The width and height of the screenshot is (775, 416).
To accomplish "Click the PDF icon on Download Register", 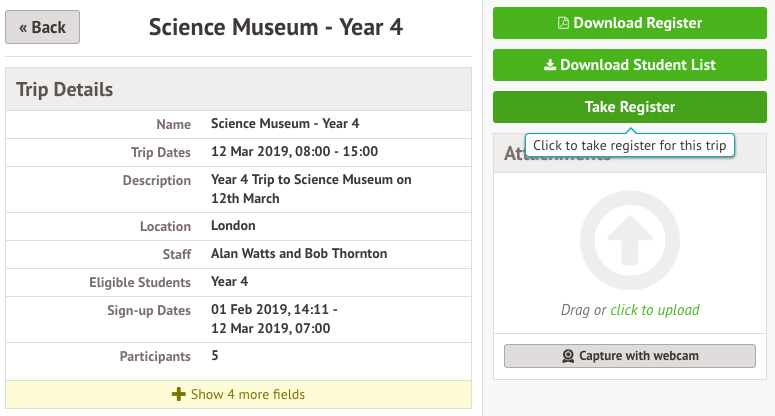I will coord(564,23).
